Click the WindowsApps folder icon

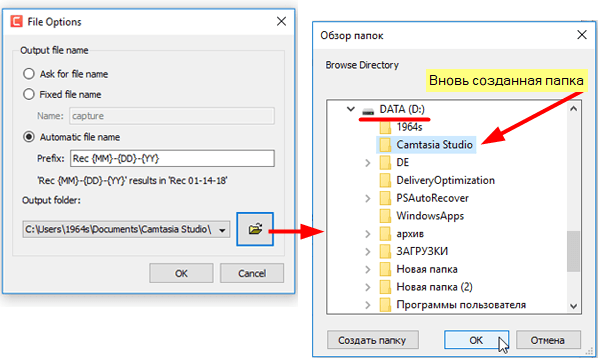(x=385, y=216)
